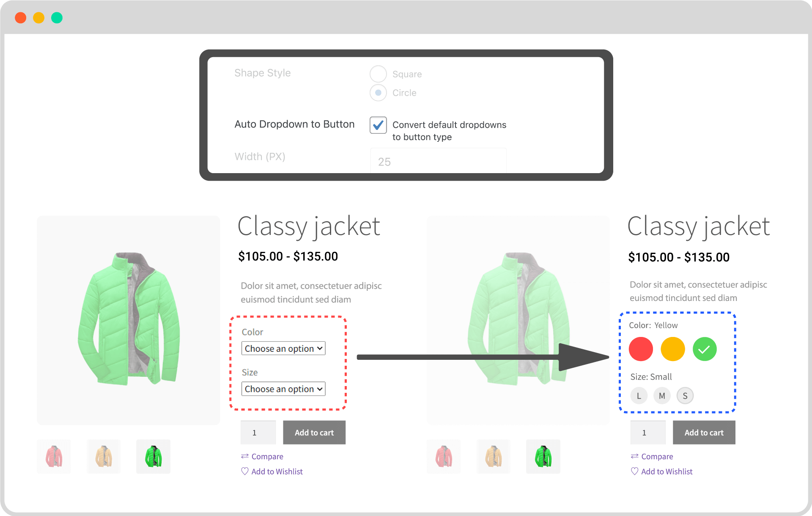Select beige jacket thumbnail in left gallery
The image size is (812, 516).
(104, 456)
